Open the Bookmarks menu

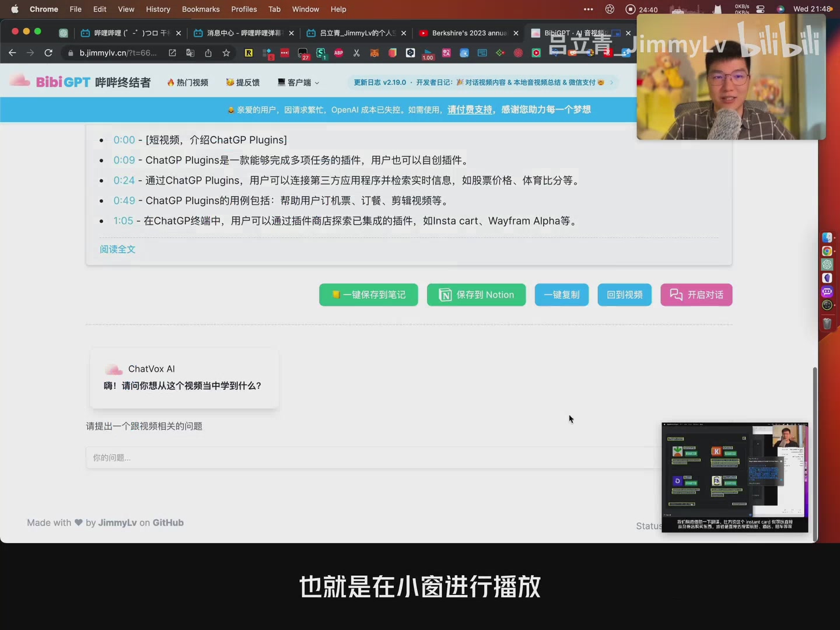click(x=201, y=9)
